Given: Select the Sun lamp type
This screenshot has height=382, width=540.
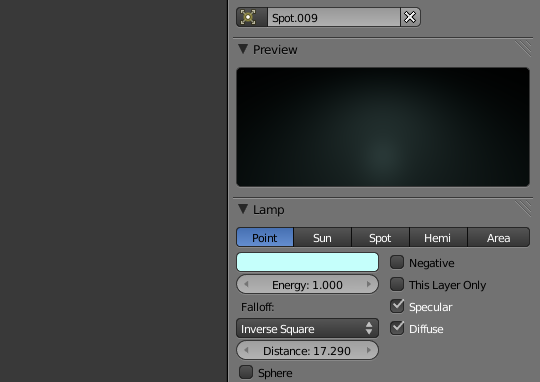Looking at the screenshot, I should pyautogui.click(x=322, y=237).
